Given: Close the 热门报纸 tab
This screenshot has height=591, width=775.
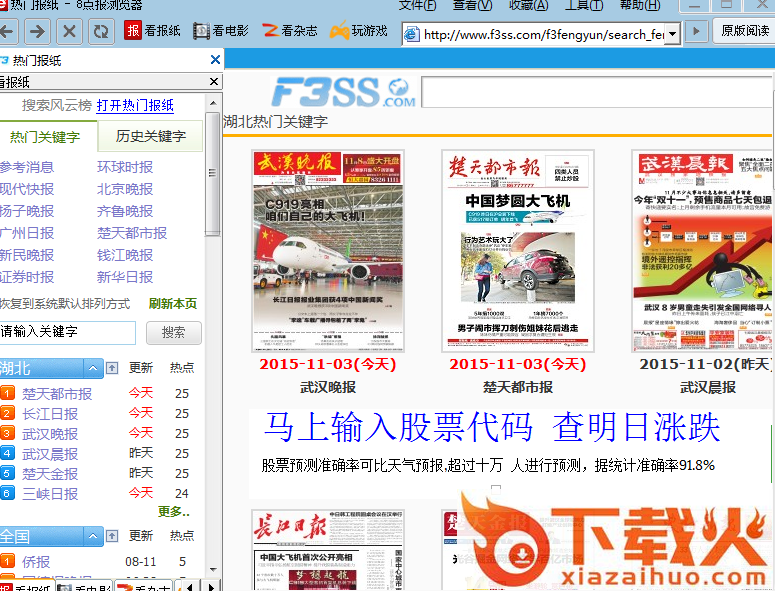Looking at the screenshot, I should pyautogui.click(x=215, y=60).
